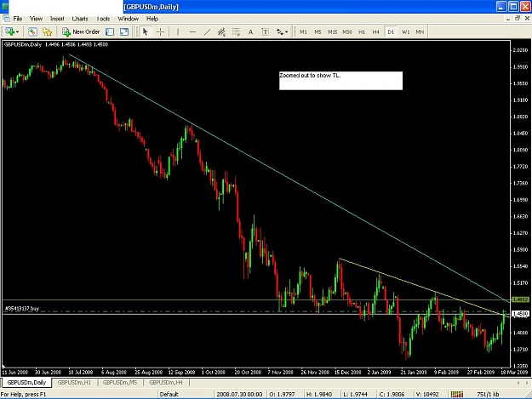This screenshot has height=399, width=532.
Task: Click the chart window icon in menu bar
Action: click(5, 19)
